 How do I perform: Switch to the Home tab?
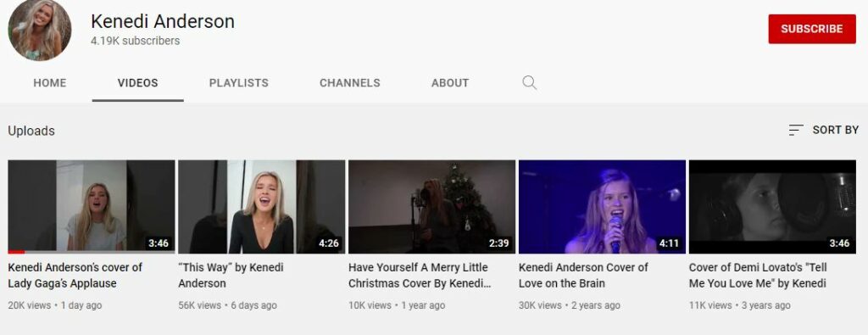pos(50,83)
